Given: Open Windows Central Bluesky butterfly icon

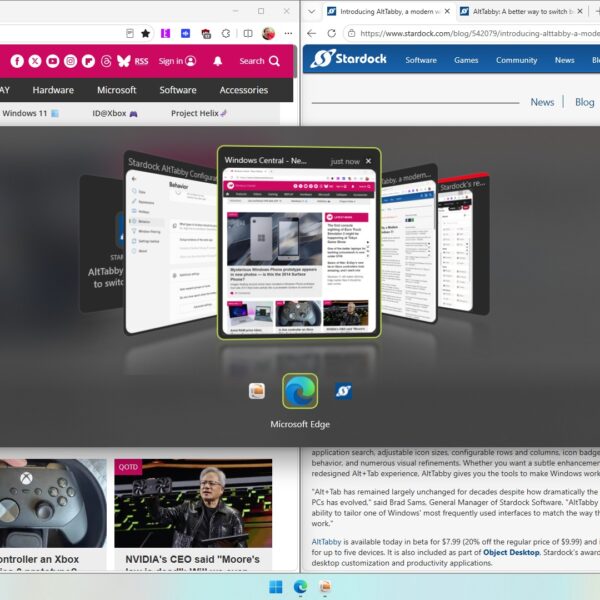Looking at the screenshot, I should point(124,61).
